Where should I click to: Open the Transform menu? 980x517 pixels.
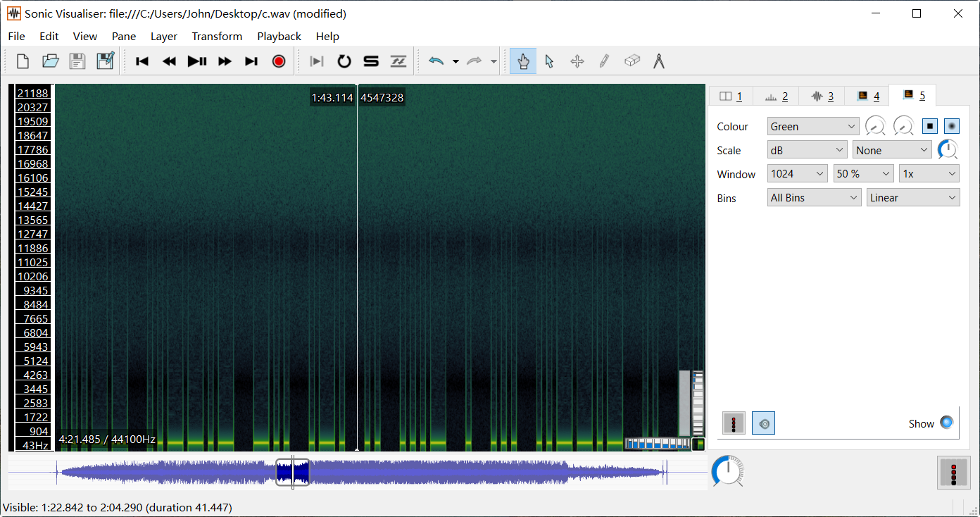point(217,36)
